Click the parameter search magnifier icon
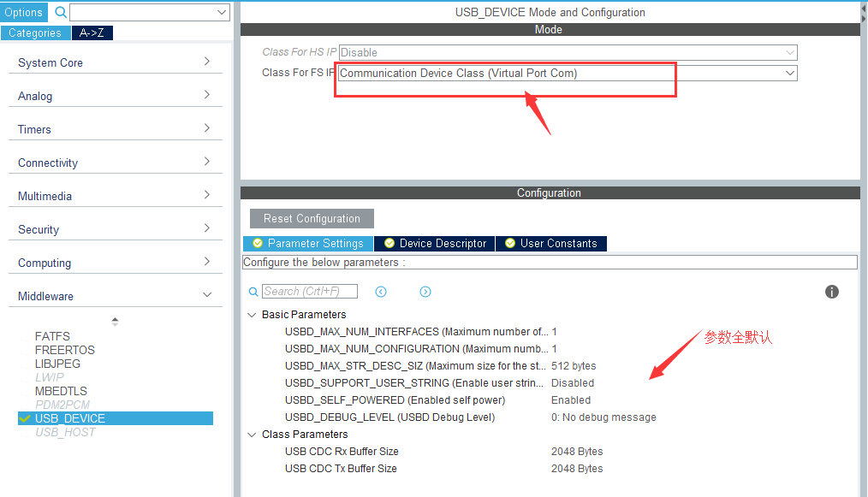Viewport: 868px width, 497px height. tap(253, 292)
